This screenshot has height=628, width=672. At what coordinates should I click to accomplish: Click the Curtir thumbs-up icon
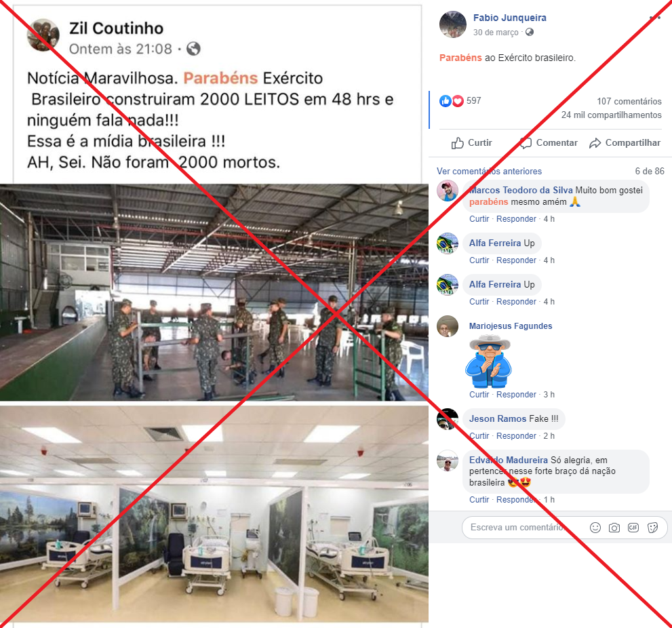(x=457, y=143)
